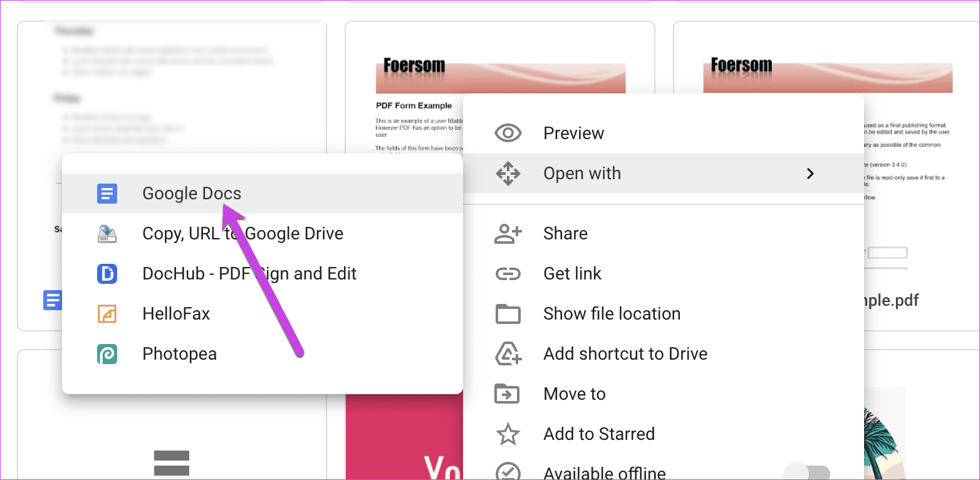Select the Google Docs icon in the submenu
Viewport: 980px width, 480px height.
(107, 193)
